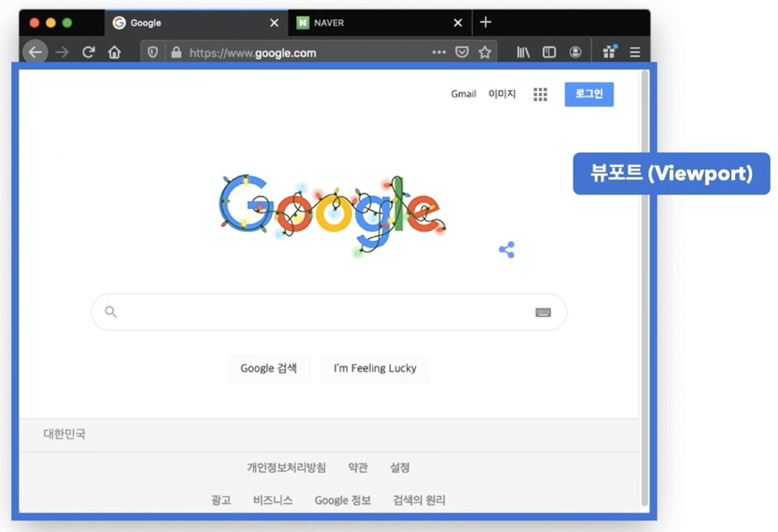The image size is (778, 532).
Task: Open a new tab with plus button
Action: pyautogui.click(x=485, y=23)
